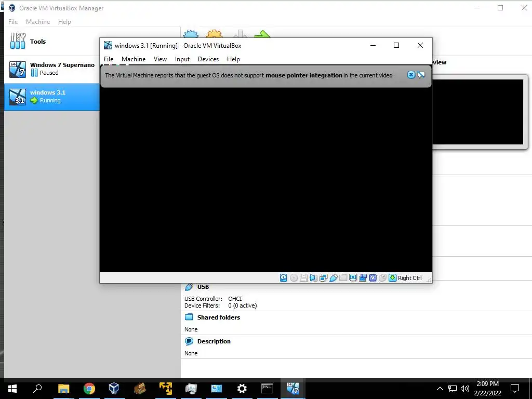Open Command Prompt from the taskbar

tap(267, 389)
